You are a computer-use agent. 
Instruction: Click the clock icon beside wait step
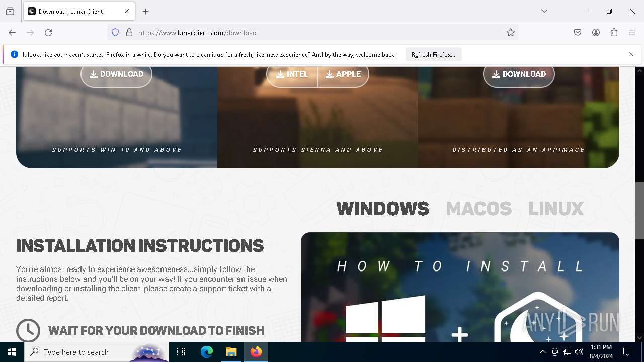point(28,330)
